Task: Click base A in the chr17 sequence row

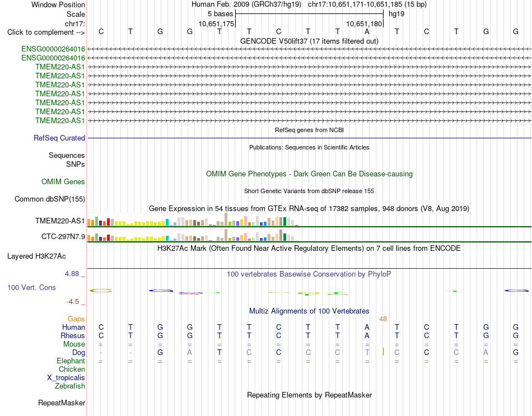Action: point(367,31)
